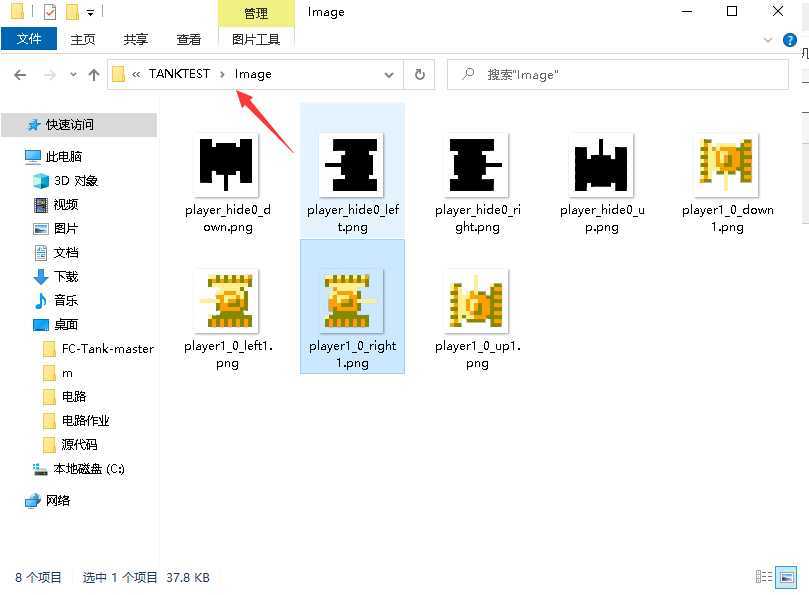This screenshot has width=809, height=595.
Task: Click folder icon in title bar
Action: (18, 11)
